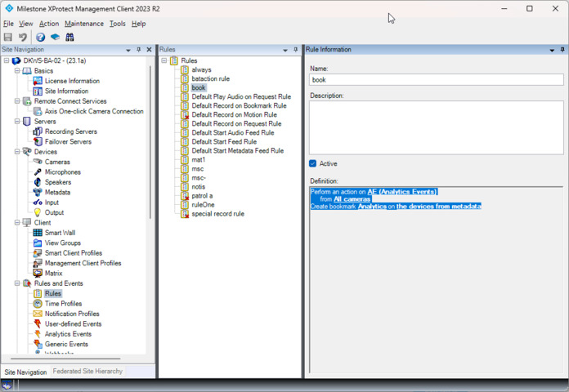Click the Notification Profiles envelope icon
The image size is (569, 392).
click(38, 314)
